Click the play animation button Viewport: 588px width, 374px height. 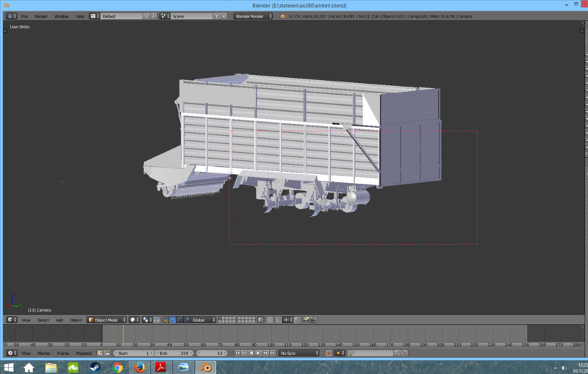(x=258, y=353)
